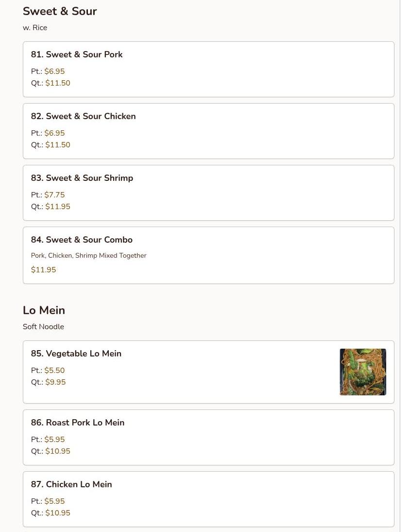The image size is (410, 532).
Task: Click Sweet & Sour Shrimp pint price $7.75
Action: (54, 195)
